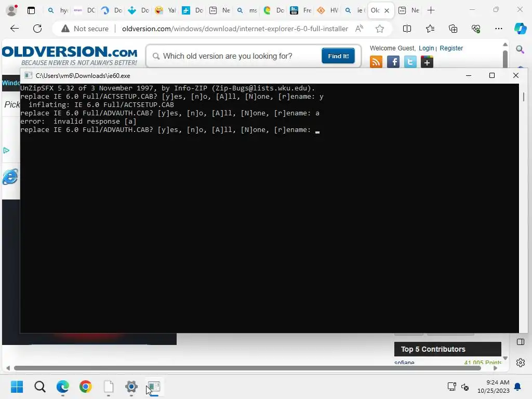Click the RSS feed icon
The height and width of the screenshot is (399, 532).
pos(376,62)
